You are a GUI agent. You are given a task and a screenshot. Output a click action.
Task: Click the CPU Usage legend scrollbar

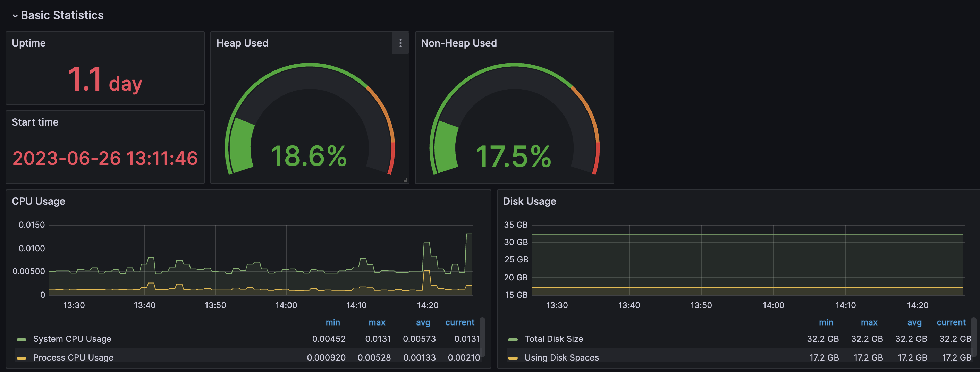pyautogui.click(x=482, y=337)
